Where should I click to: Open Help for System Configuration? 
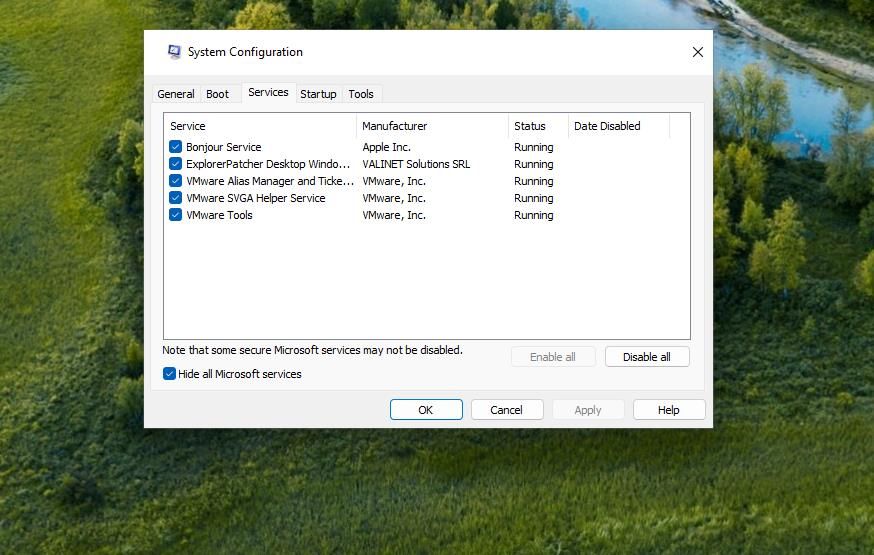pos(669,410)
